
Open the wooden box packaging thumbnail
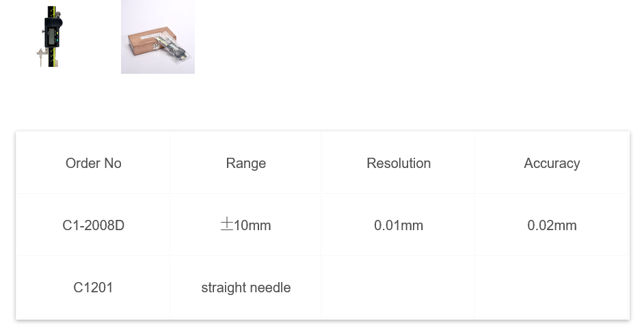[158, 37]
